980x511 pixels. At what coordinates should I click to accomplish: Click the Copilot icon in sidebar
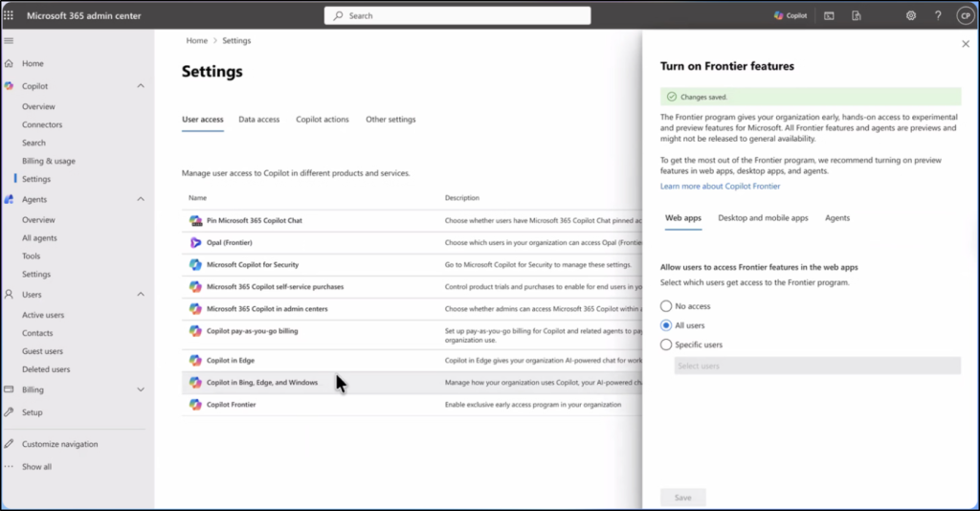click(9, 85)
